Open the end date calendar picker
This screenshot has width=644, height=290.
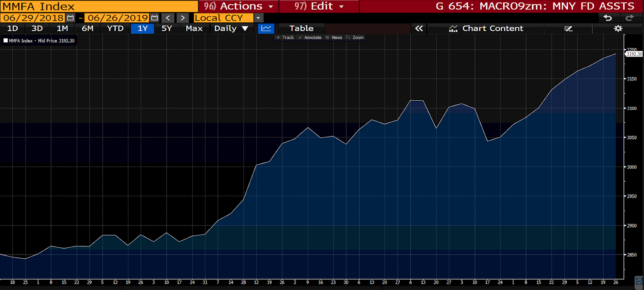[155, 18]
